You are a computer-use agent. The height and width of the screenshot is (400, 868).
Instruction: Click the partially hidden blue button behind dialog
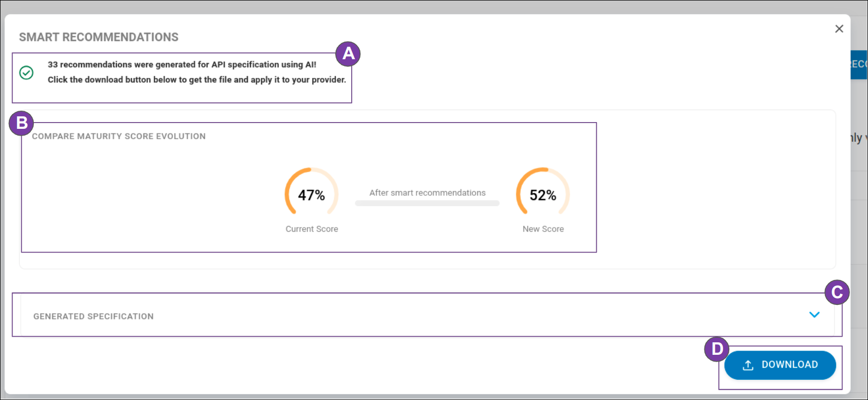[x=859, y=64]
